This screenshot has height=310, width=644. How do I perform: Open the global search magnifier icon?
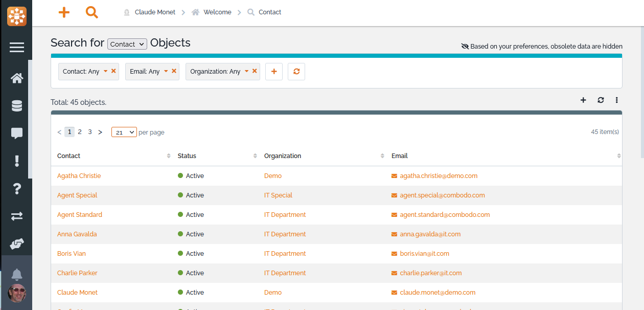click(x=92, y=12)
